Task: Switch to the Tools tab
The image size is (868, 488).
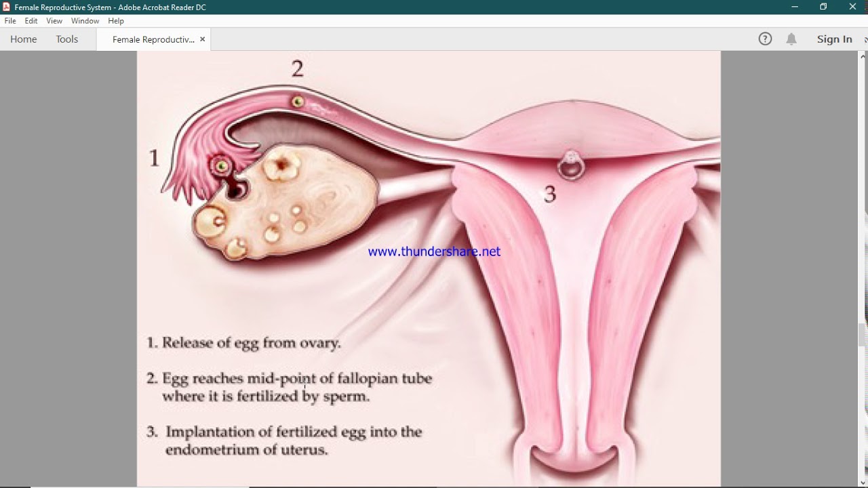Action: tap(67, 39)
